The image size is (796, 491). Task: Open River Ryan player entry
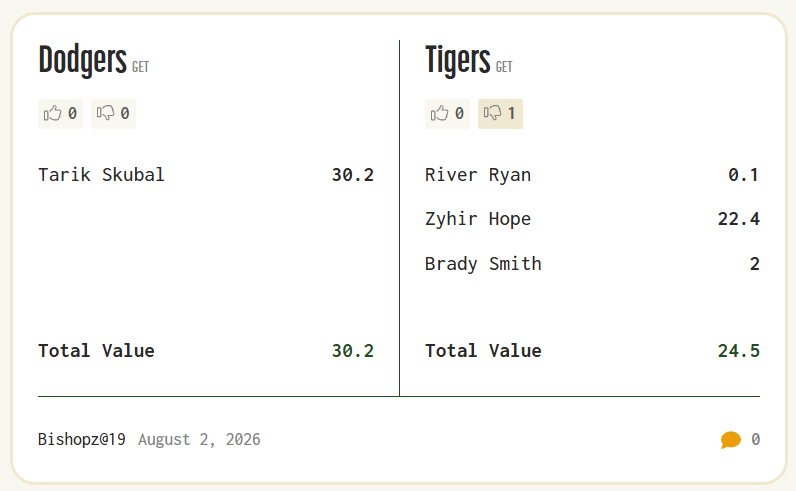478,175
